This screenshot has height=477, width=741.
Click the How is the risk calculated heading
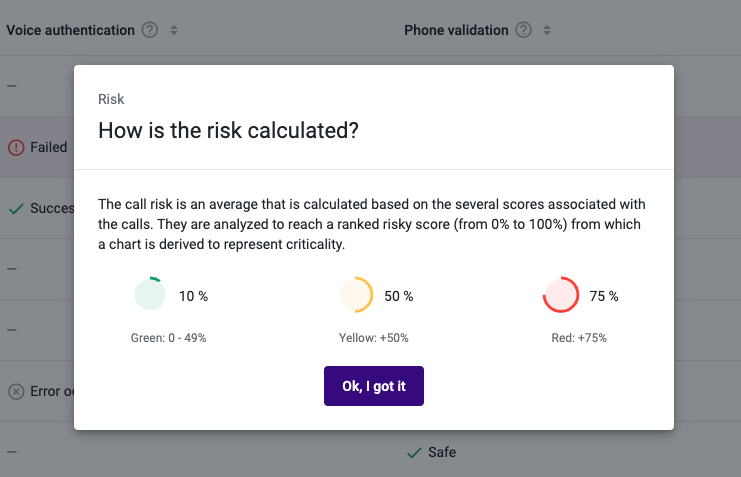(x=228, y=130)
